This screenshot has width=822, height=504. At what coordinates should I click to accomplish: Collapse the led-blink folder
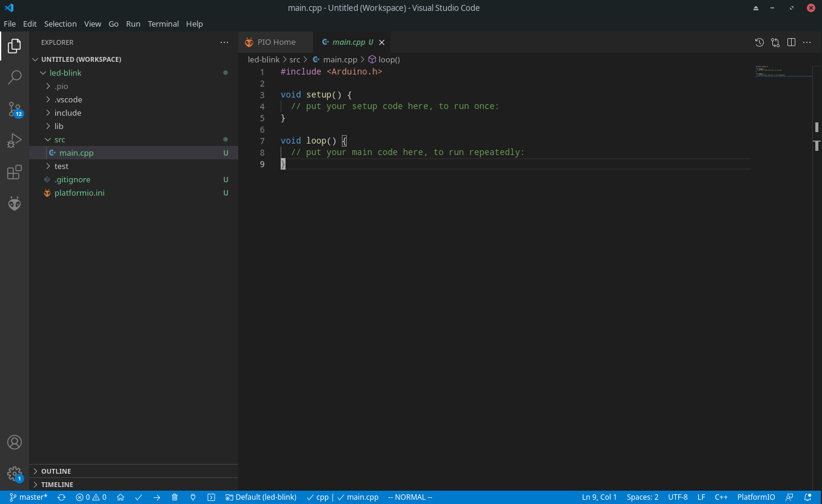(x=133, y=73)
